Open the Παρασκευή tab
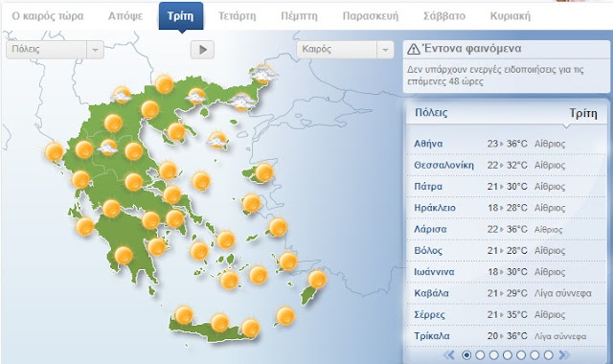Screen dimensions: 613x364 pyautogui.click(x=371, y=16)
